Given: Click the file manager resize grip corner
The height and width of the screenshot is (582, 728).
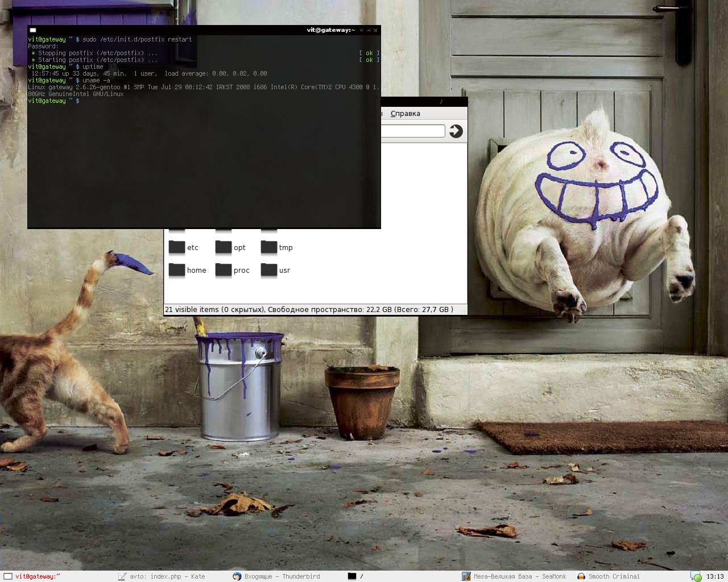Looking at the screenshot, I should 464,311.
